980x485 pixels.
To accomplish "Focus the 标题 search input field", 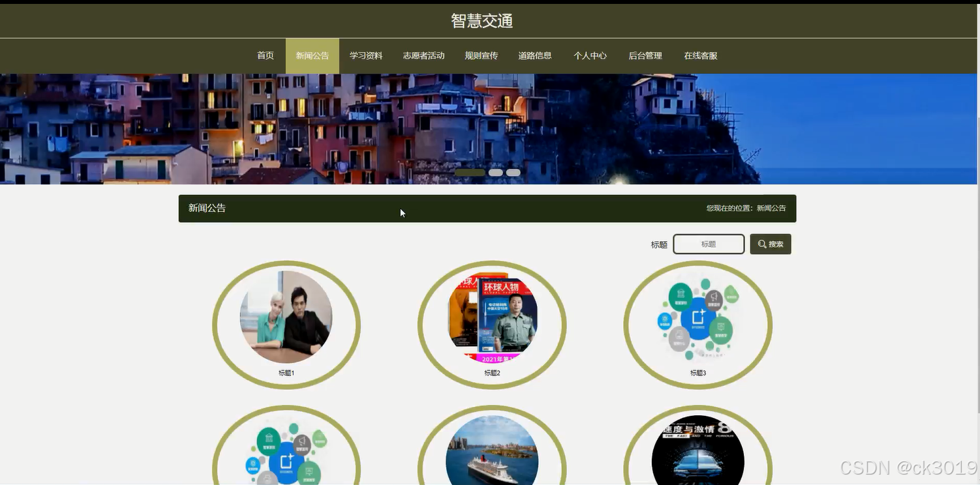I will point(709,244).
